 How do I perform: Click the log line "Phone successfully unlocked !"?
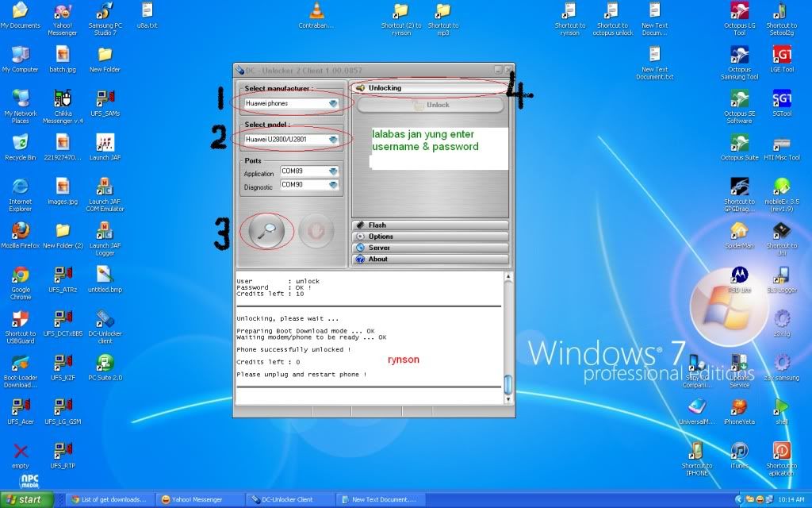[x=293, y=350]
